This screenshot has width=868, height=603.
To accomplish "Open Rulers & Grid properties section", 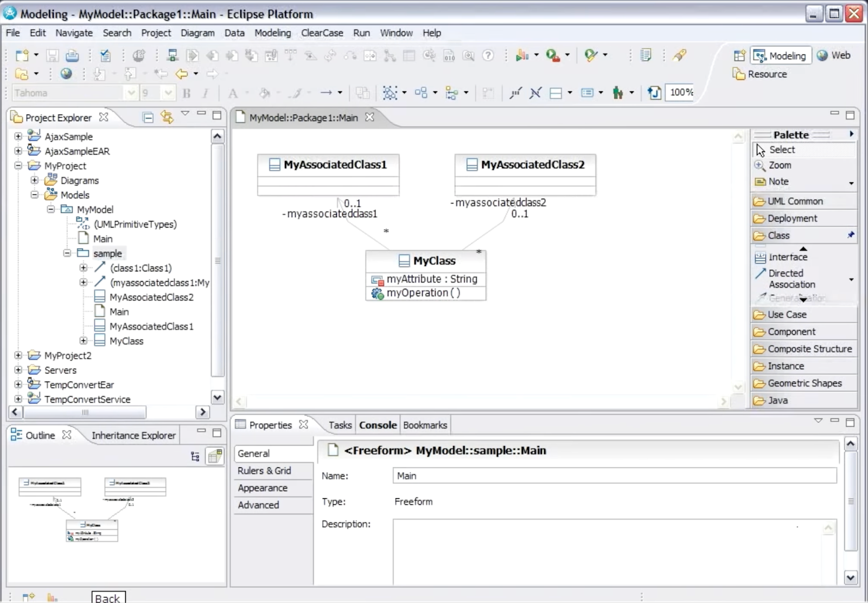I will 264,471.
